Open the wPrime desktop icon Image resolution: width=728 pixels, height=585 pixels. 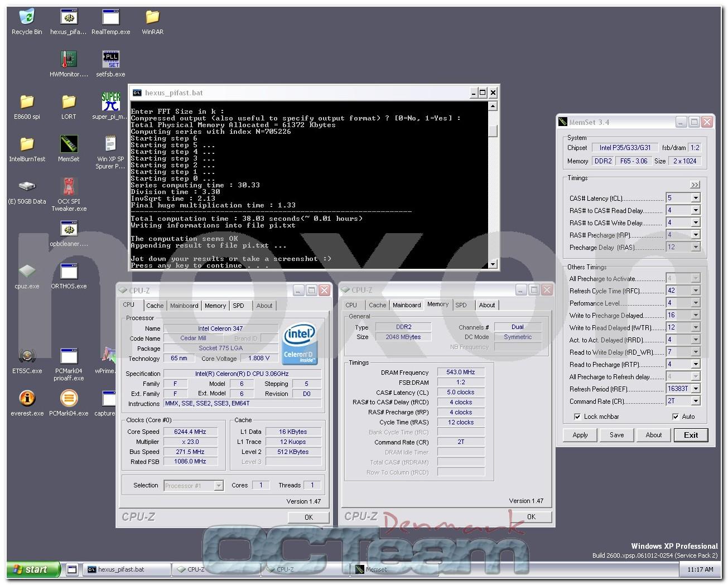106,361
